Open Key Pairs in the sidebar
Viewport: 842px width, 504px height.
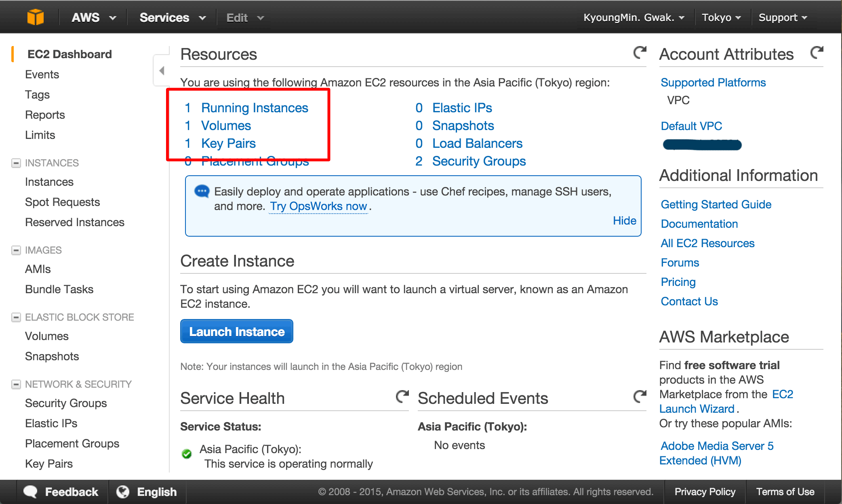[x=49, y=464]
